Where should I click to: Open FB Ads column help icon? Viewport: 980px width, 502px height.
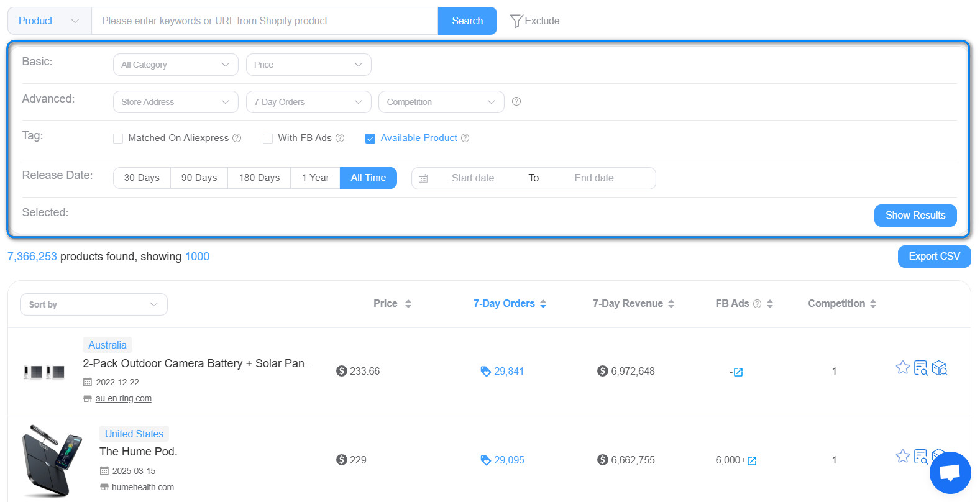[757, 304]
